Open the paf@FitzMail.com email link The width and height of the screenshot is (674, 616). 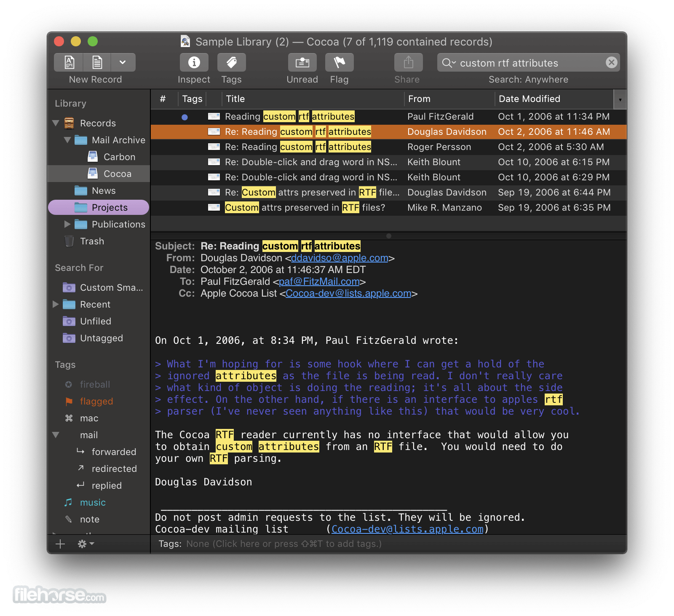[319, 281]
